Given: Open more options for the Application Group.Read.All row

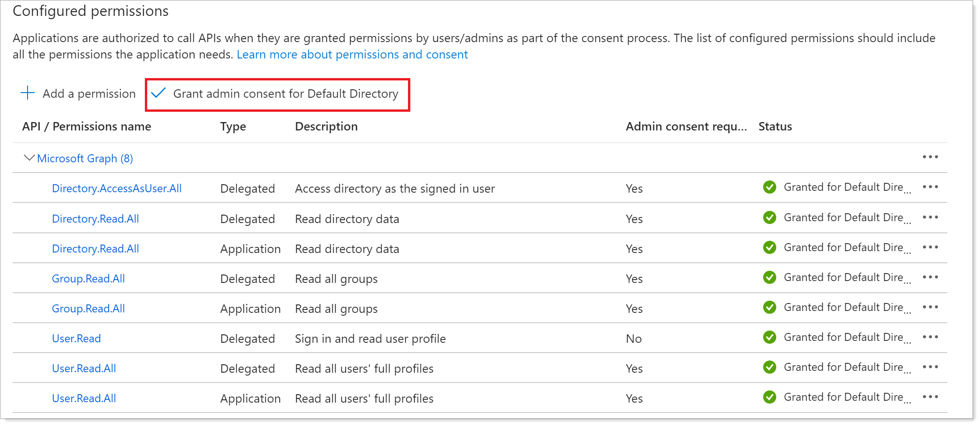Looking at the screenshot, I should (x=930, y=307).
